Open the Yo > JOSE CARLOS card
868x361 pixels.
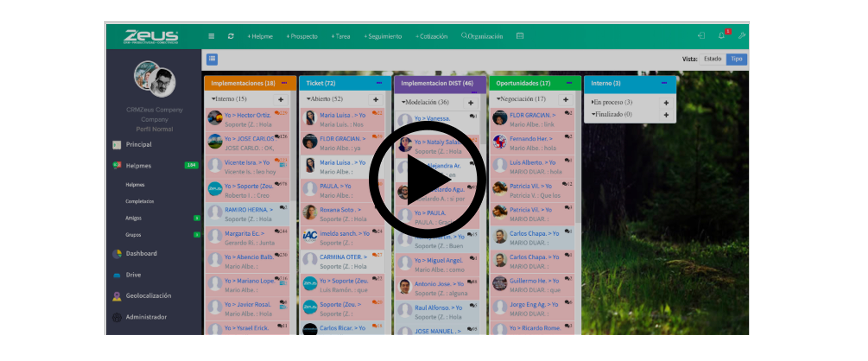[x=248, y=143]
